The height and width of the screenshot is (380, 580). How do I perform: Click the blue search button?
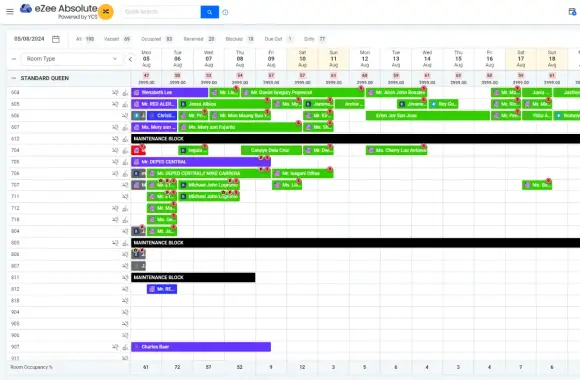[x=210, y=12]
